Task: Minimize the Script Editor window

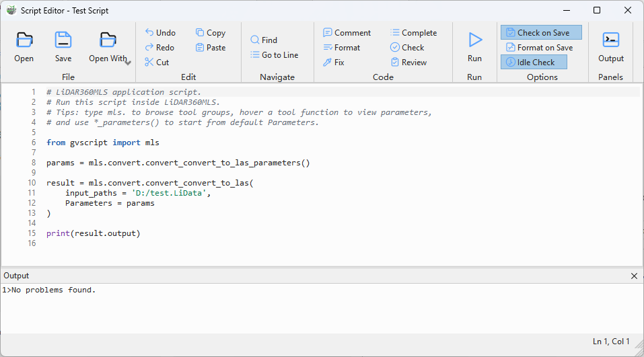Action: tap(567, 10)
